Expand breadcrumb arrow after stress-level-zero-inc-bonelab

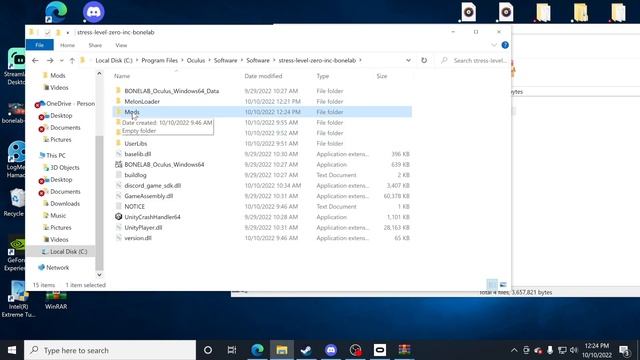pos(360,60)
